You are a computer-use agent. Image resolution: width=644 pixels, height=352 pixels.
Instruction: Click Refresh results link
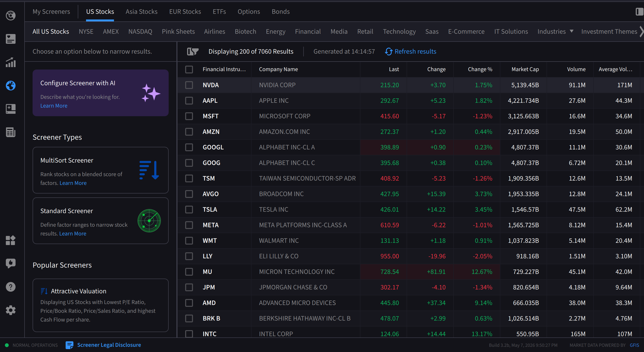[415, 52]
